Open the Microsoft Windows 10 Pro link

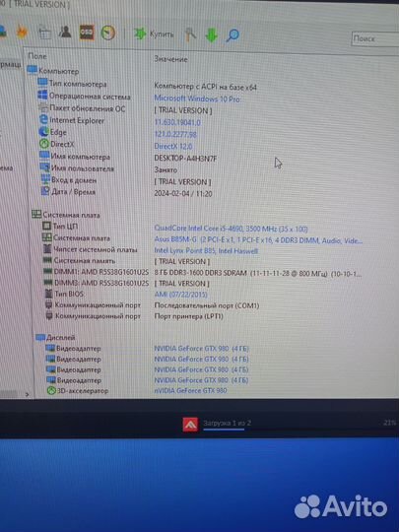[x=197, y=99]
